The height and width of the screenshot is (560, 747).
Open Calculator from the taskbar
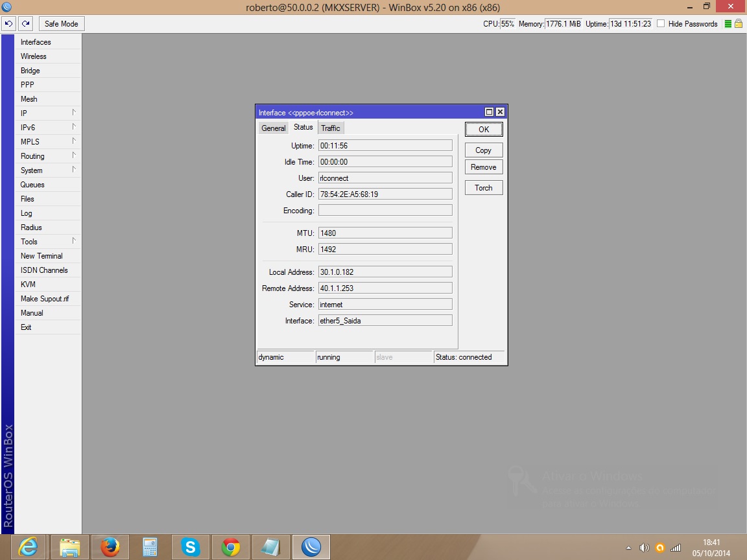click(x=150, y=547)
